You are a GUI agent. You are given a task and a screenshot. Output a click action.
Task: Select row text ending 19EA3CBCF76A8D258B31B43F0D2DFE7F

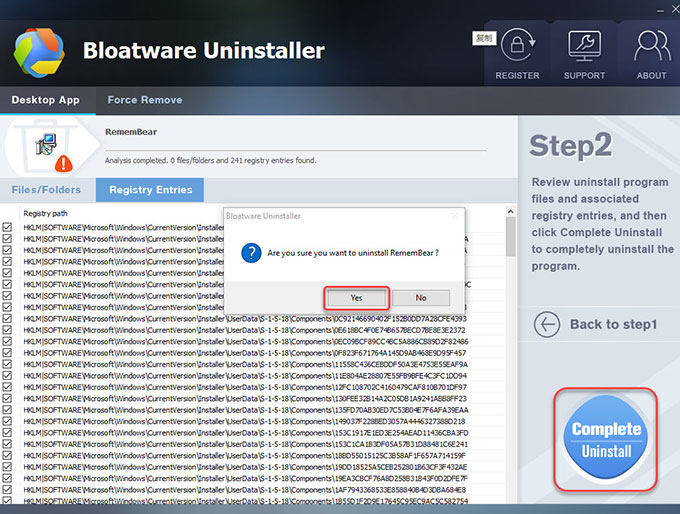coord(245,478)
